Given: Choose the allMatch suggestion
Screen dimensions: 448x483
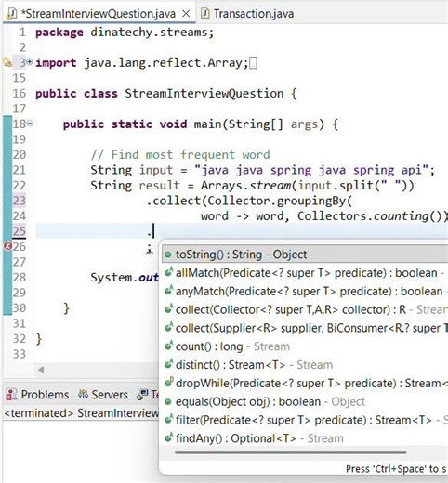Looking at the screenshot, I should pos(305,273).
